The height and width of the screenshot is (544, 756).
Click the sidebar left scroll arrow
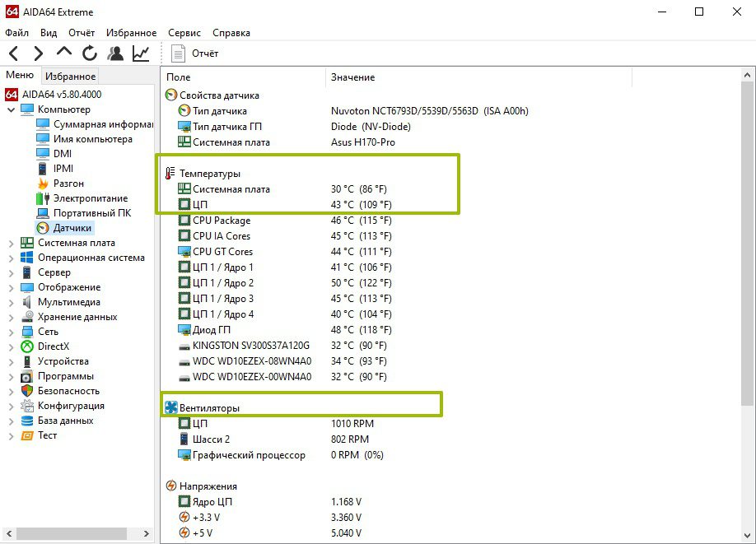point(9,533)
